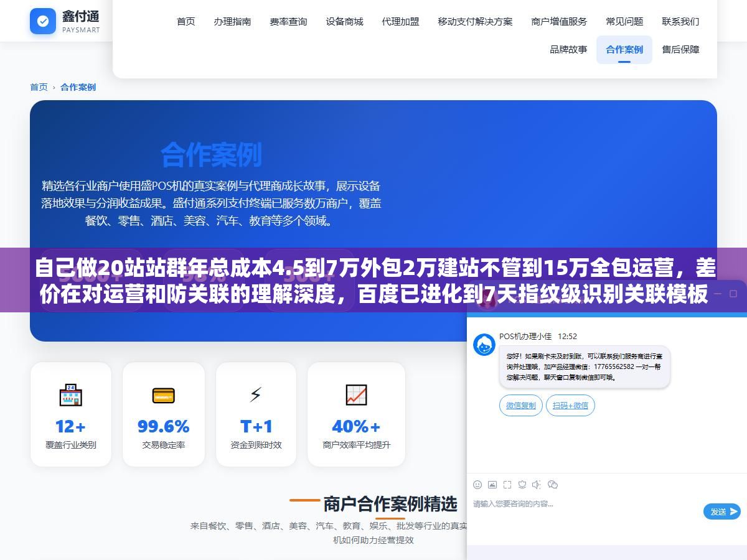Go to 首页 in the top navigation
This screenshot has width=747, height=560.
[x=186, y=21]
